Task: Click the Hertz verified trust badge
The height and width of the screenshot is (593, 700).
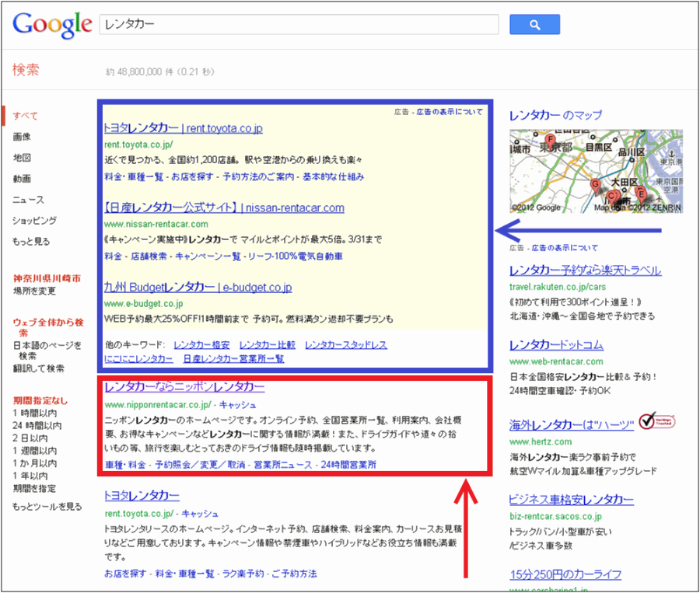Action: tap(656, 420)
